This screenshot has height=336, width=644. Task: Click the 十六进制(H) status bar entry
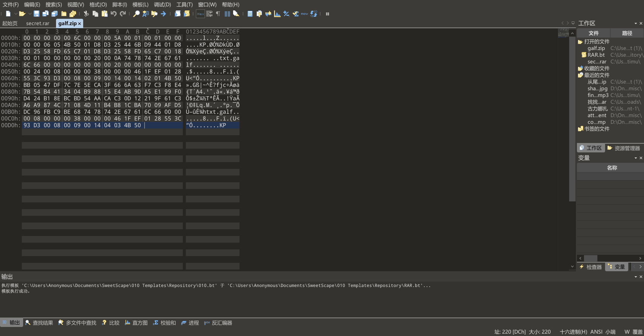pyautogui.click(x=573, y=332)
